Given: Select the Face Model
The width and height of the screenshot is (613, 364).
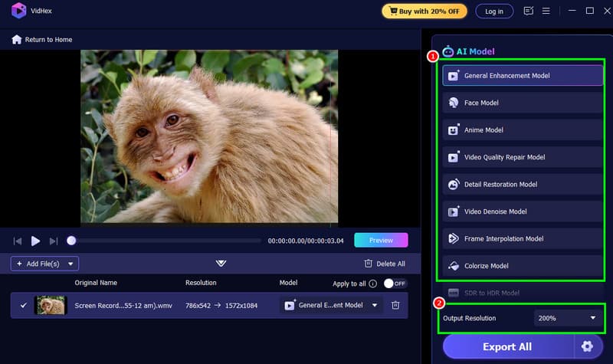Looking at the screenshot, I should [x=523, y=103].
